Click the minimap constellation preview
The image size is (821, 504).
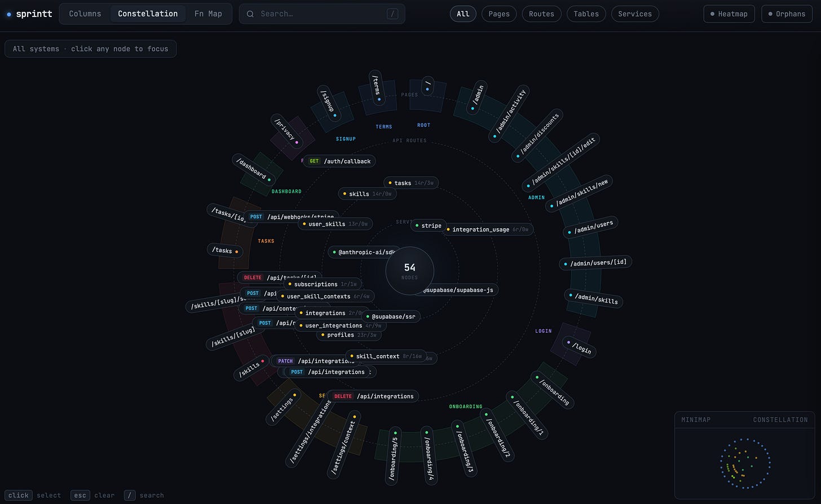click(x=745, y=463)
